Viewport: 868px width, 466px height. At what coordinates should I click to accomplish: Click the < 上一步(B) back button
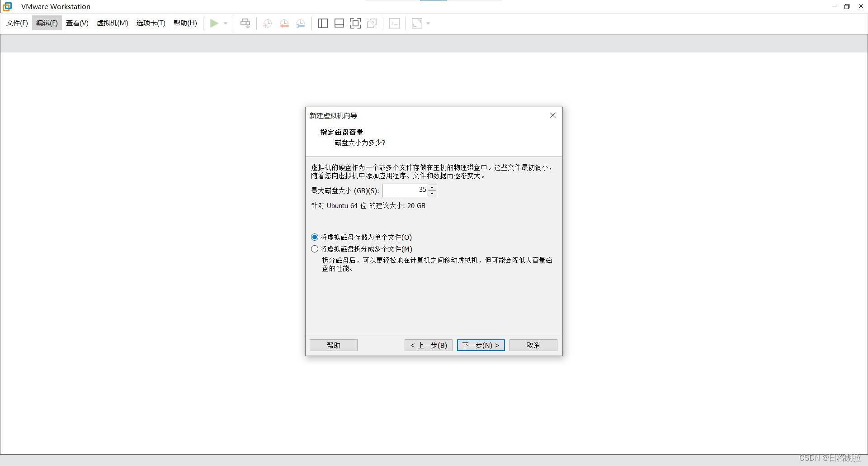[429, 345]
